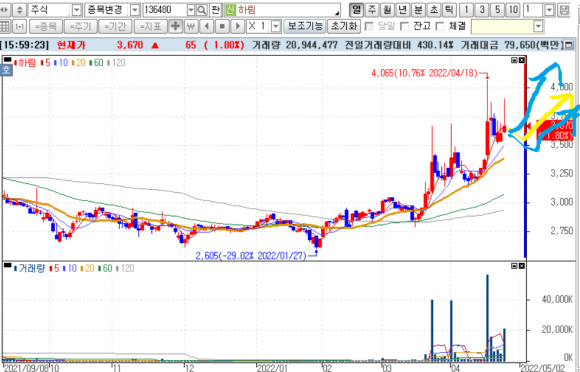The image size is (580, 372).
Task: Switch to the 월 monthly chart
Action: (x=387, y=10)
